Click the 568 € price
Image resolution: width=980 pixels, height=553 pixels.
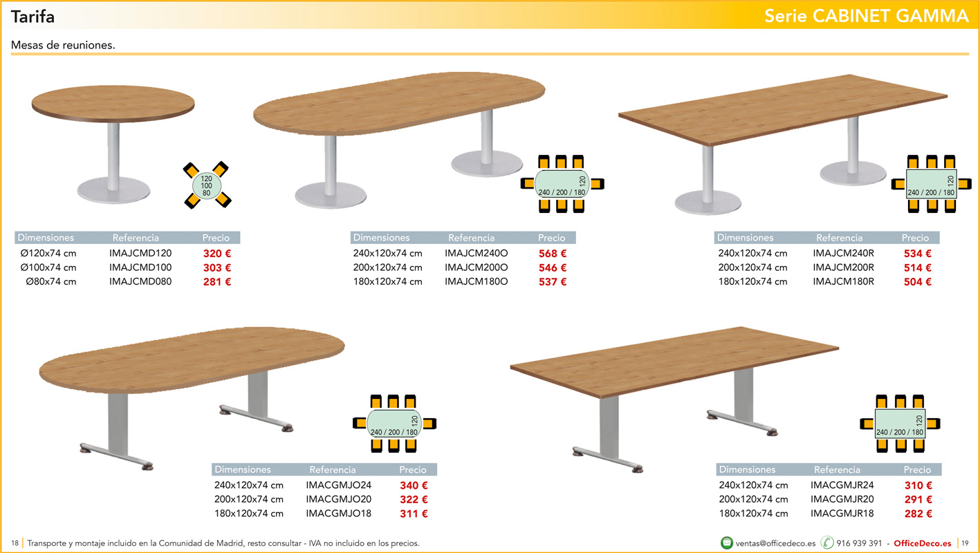(553, 254)
